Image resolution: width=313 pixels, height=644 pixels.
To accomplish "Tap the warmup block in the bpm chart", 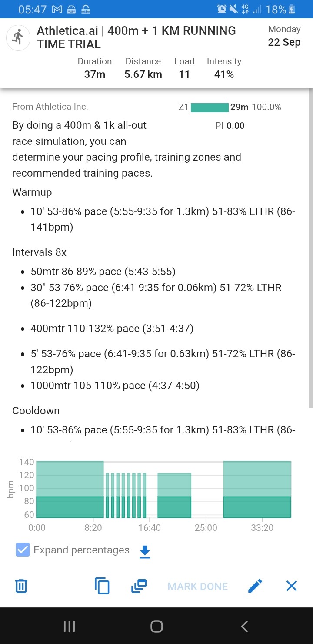I will point(70,490).
